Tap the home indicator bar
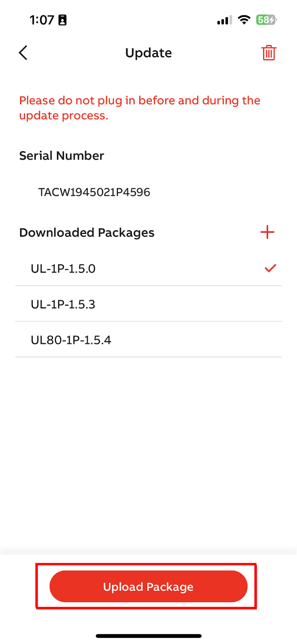297x644 pixels. [148, 636]
